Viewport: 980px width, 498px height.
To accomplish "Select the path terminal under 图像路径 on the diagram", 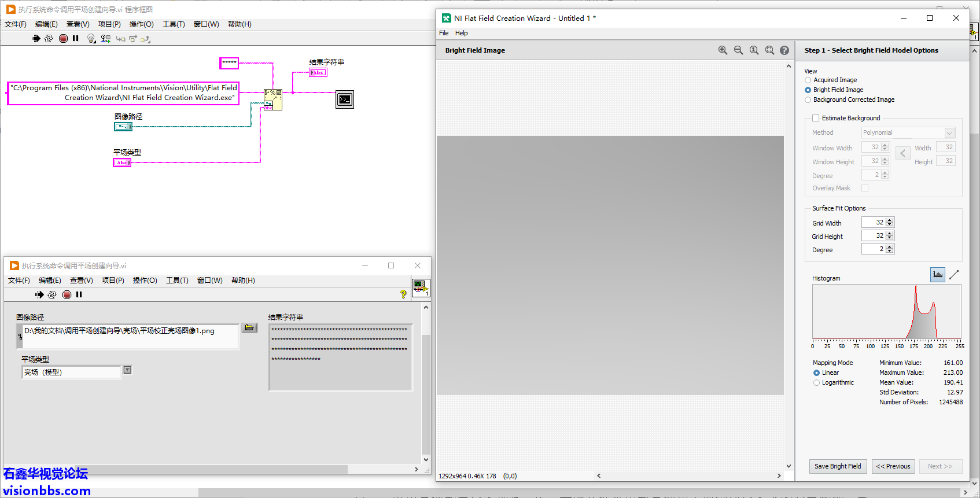I will [x=123, y=127].
